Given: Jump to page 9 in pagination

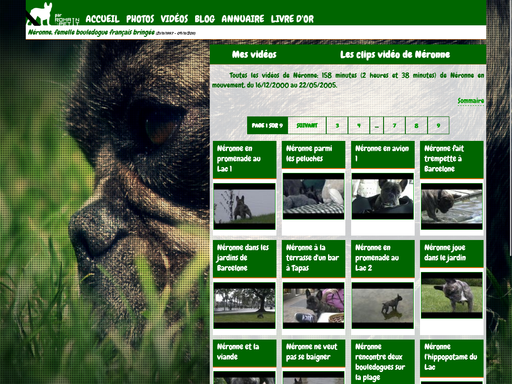Looking at the screenshot, I should tap(438, 126).
